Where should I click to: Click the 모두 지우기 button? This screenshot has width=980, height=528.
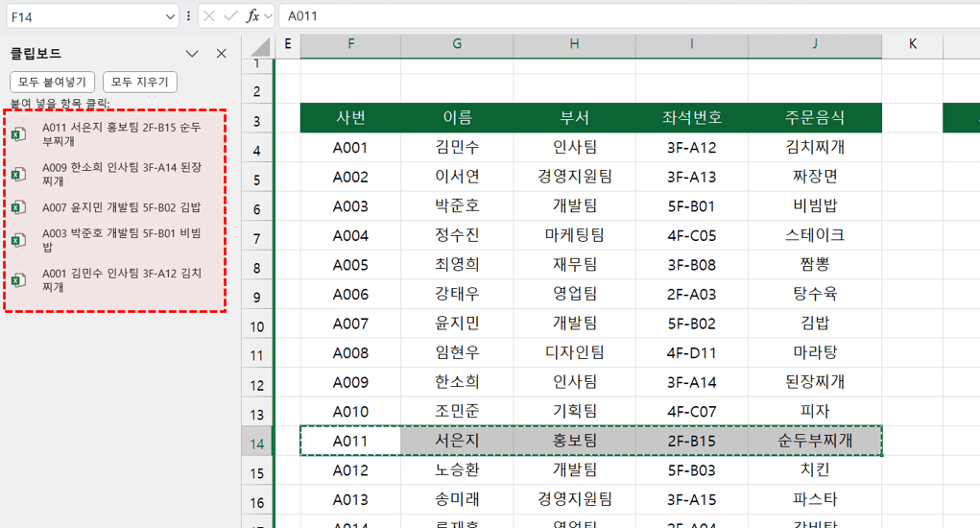pos(140,83)
